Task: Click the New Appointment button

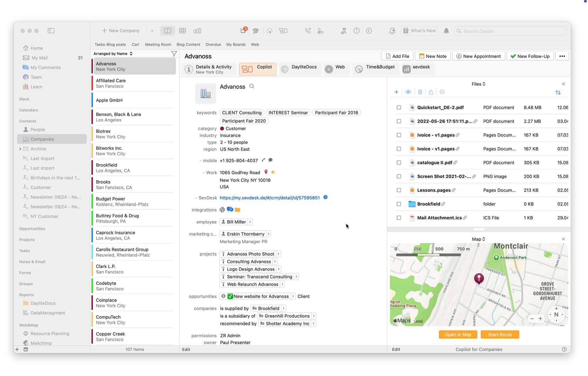Action: (478, 56)
